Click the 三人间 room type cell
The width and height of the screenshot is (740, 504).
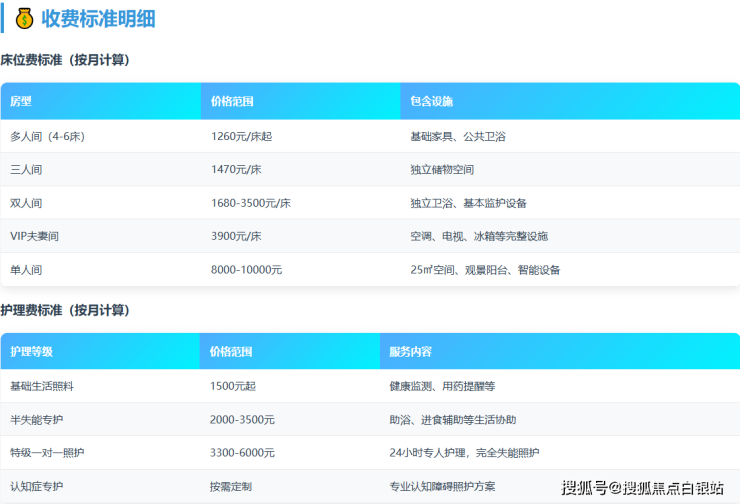(x=26, y=169)
